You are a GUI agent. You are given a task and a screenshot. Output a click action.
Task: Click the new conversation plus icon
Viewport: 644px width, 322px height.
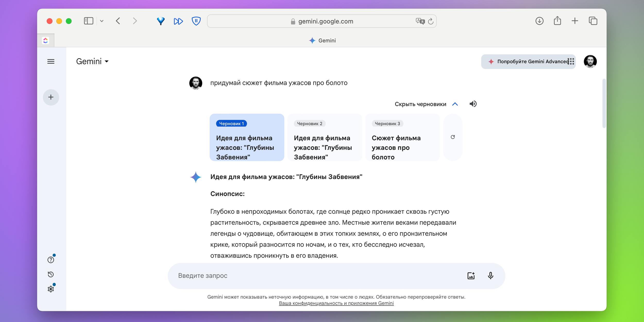tap(51, 97)
